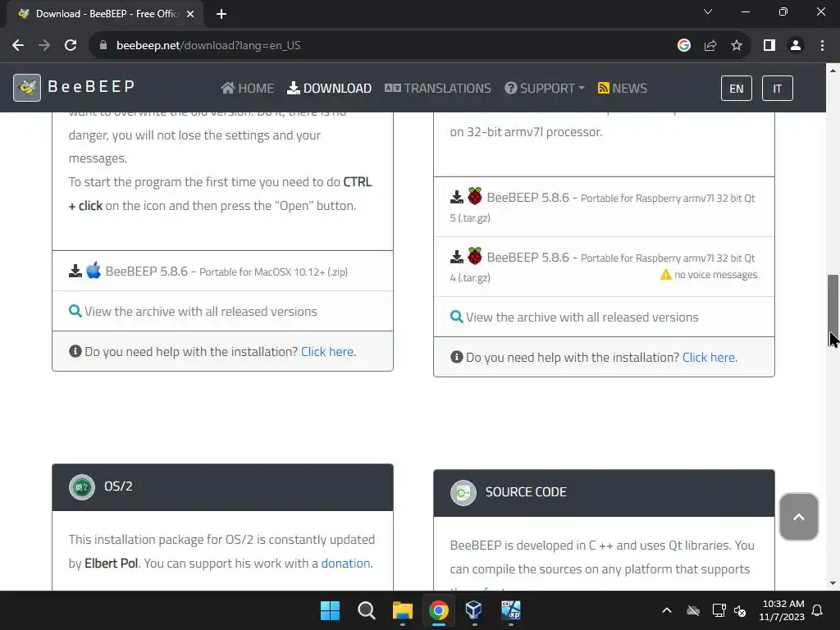
Task: View site information via the padlock icon
Action: coord(103,46)
